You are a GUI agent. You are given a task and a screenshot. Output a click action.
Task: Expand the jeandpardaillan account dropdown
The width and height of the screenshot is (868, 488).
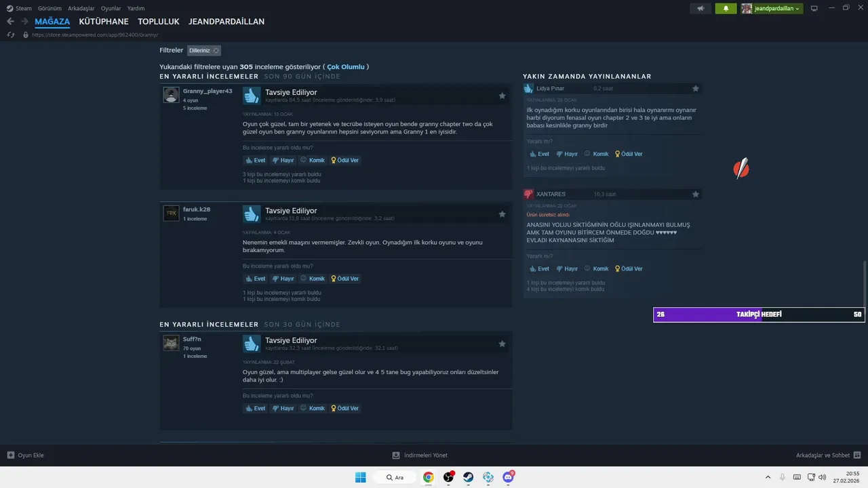pos(772,8)
